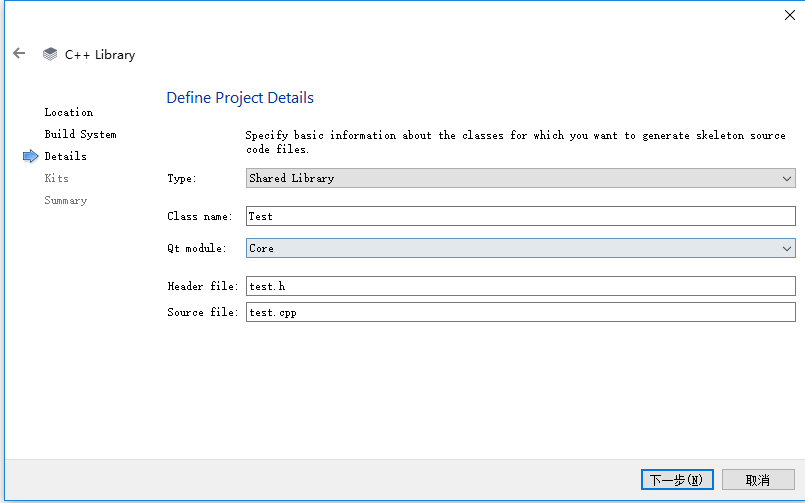Click the C++ Library title text
The width and height of the screenshot is (805, 503).
100,54
